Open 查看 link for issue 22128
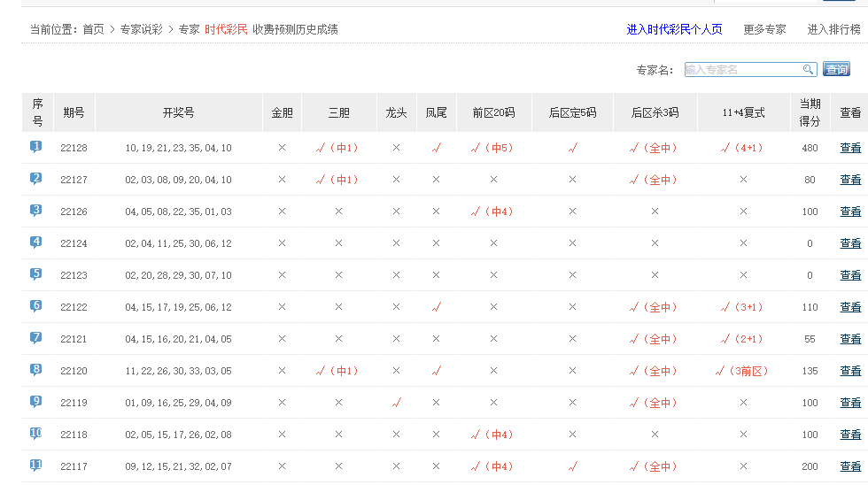 click(x=849, y=148)
